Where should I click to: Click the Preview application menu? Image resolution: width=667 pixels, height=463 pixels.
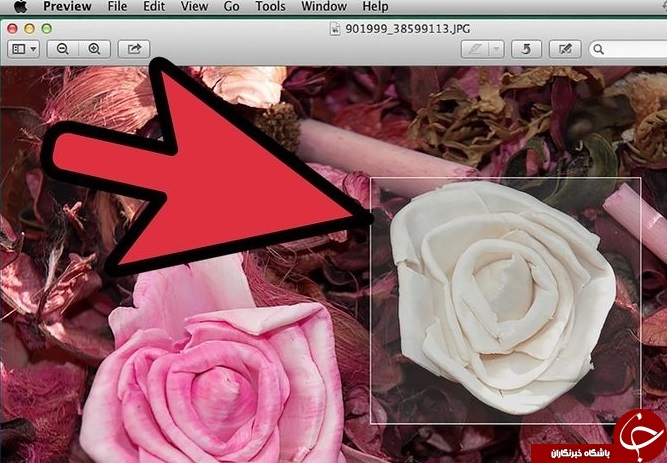67,6
